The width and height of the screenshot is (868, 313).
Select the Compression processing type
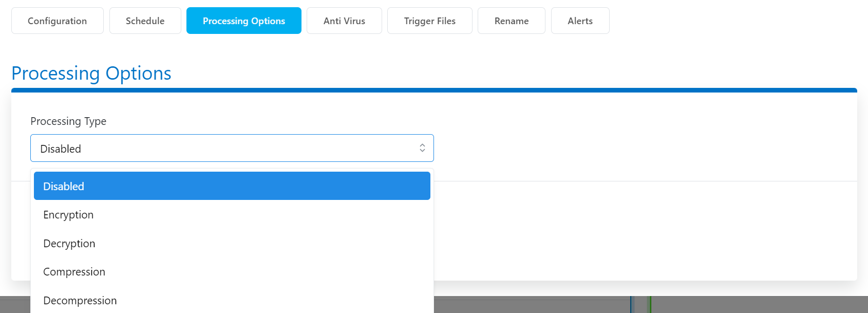click(74, 272)
